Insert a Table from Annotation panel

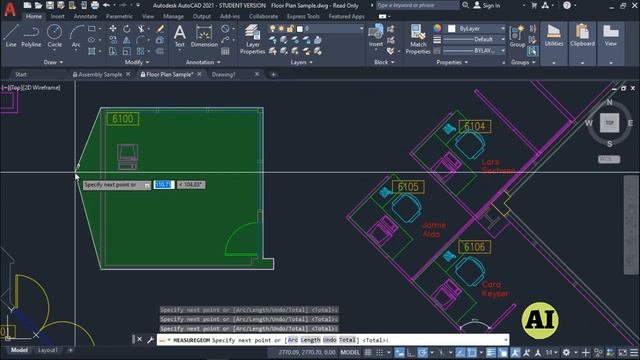[225, 51]
